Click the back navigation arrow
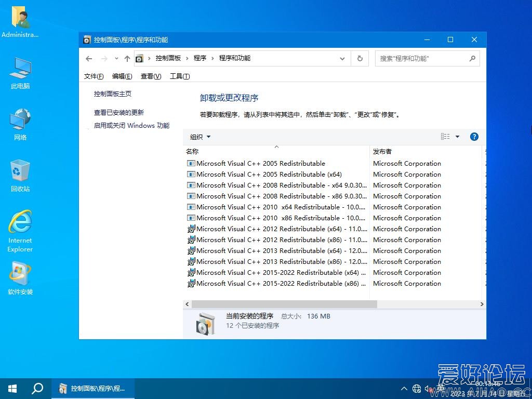The image size is (532, 399). 89,59
